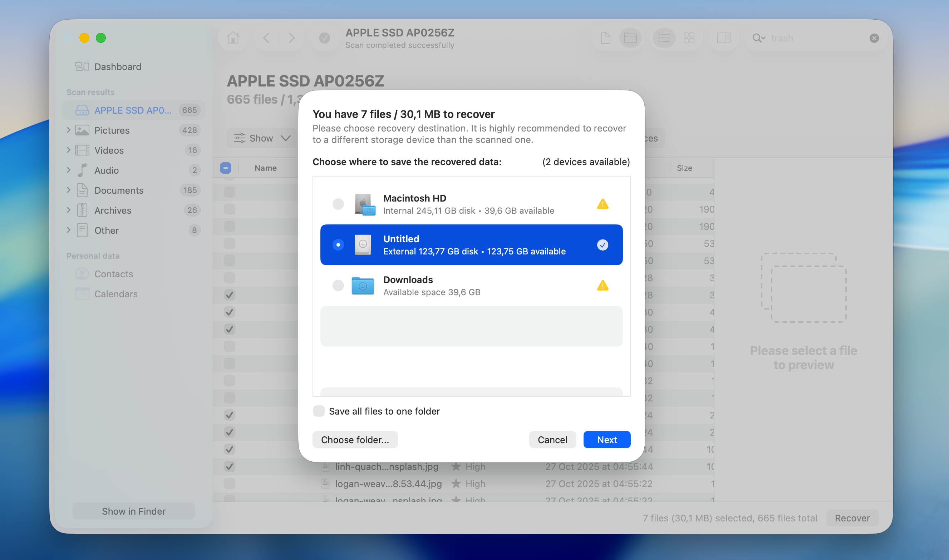The image size is (949, 560).
Task: Click the Dashboard icon in the sidebar
Action: (82, 67)
